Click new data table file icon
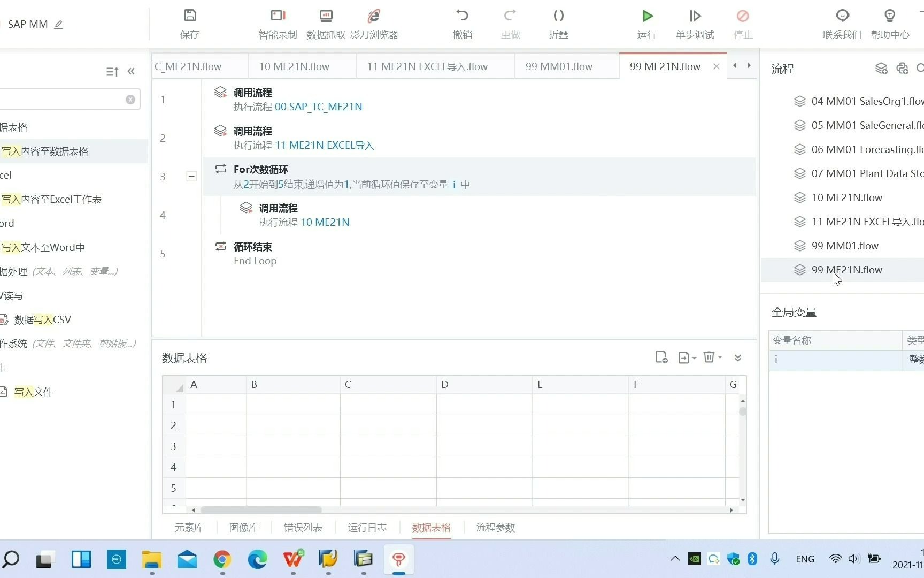Viewport: 924px width, 578px height. point(661,358)
